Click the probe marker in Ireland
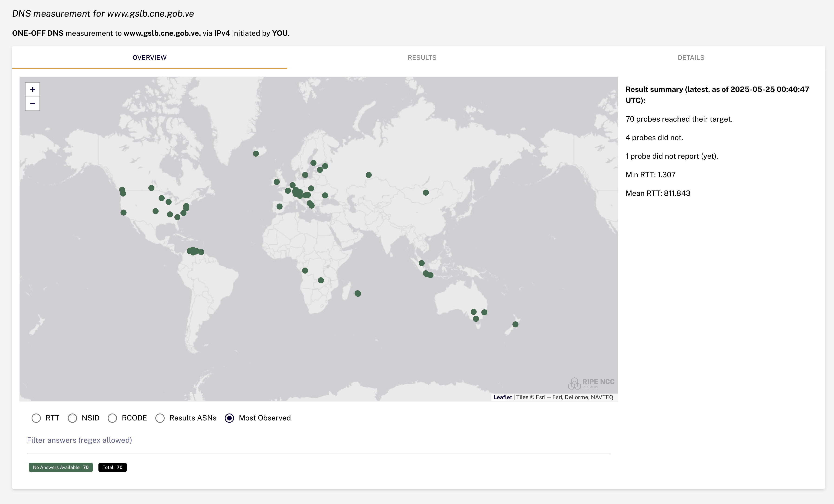Screen dimensions: 834x504 pos(277,182)
